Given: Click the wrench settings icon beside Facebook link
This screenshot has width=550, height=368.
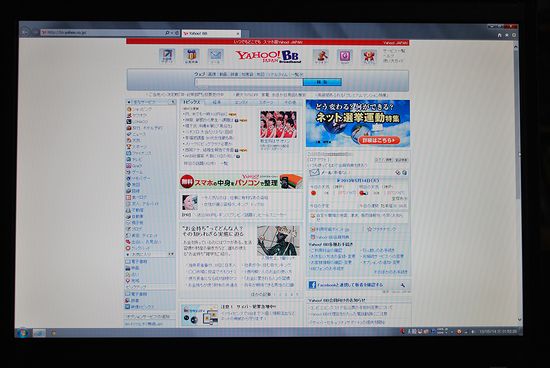Looking at the screenshot, I should pos(402,285).
